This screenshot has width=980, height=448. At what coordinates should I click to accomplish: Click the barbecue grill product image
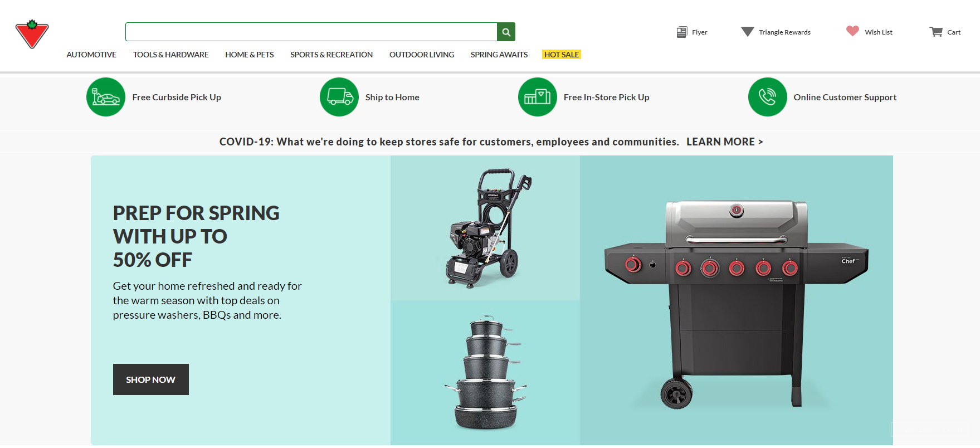(x=736, y=301)
